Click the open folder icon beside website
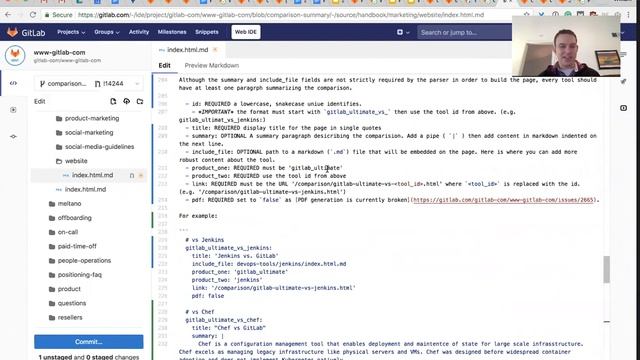The width and height of the screenshot is (640, 360). 59,161
